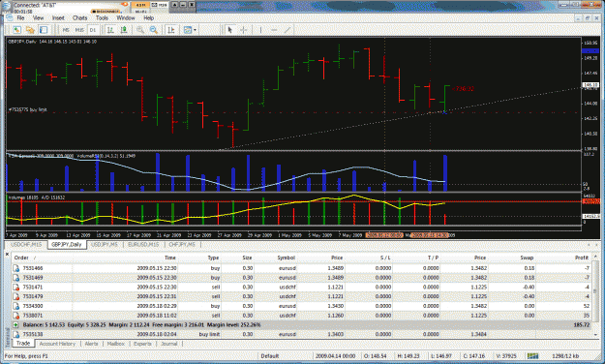This screenshot has width=605, height=364.
Task: Click the MDI child restore button
Action: tap(588, 18)
